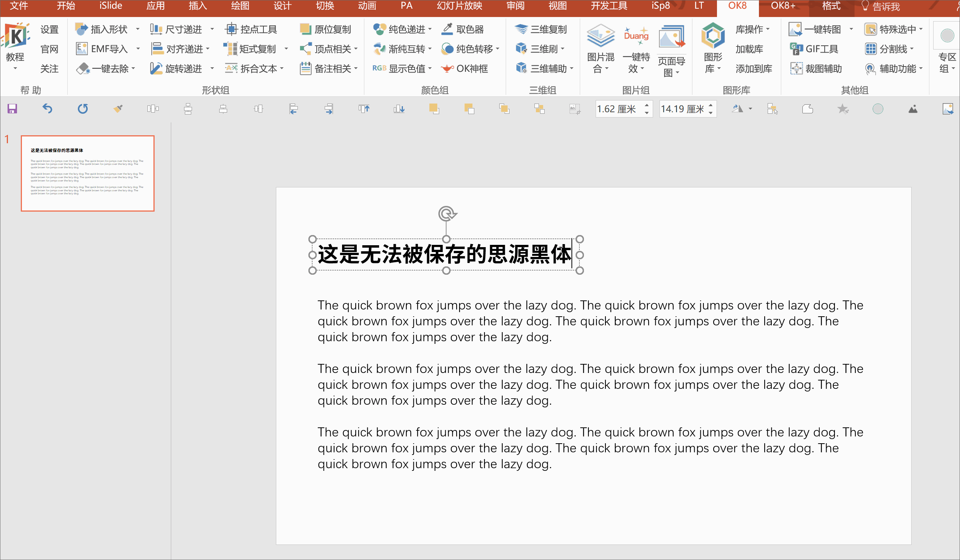Image resolution: width=960 pixels, height=560 pixels.
Task: Expand 辅助功能 dropdown
Action: point(921,68)
